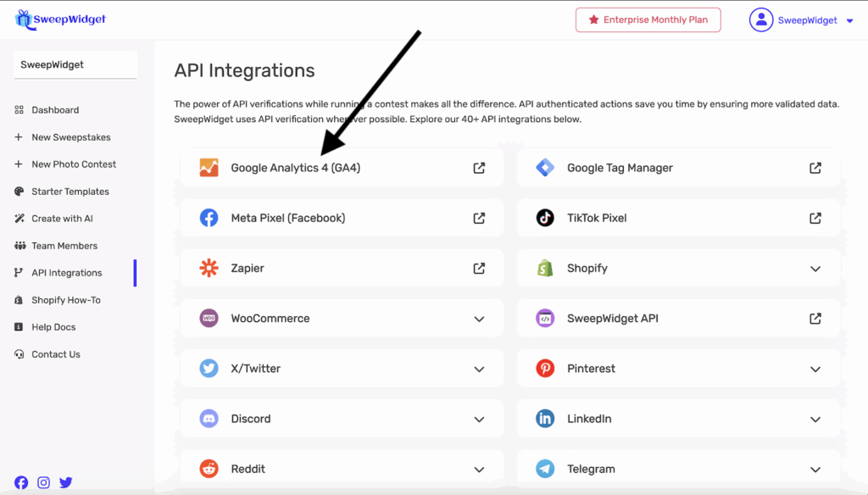Click the Zapier external link icon
Screen dimensions: 868x495
click(479, 268)
